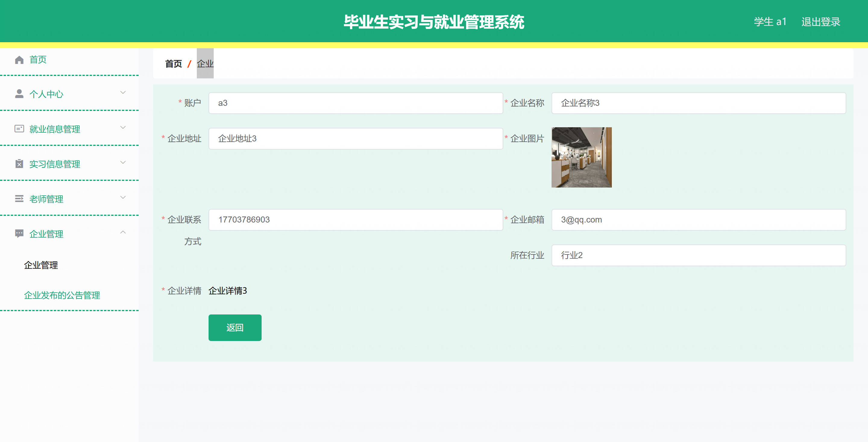868x442 pixels.
Task: Expand the 个人中心 chevron arrow
Action: coord(123,92)
